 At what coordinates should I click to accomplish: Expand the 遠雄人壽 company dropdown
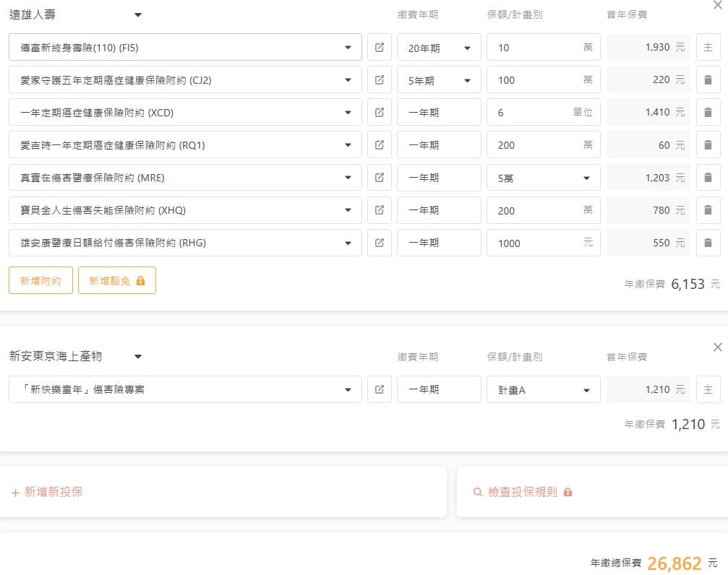click(138, 14)
